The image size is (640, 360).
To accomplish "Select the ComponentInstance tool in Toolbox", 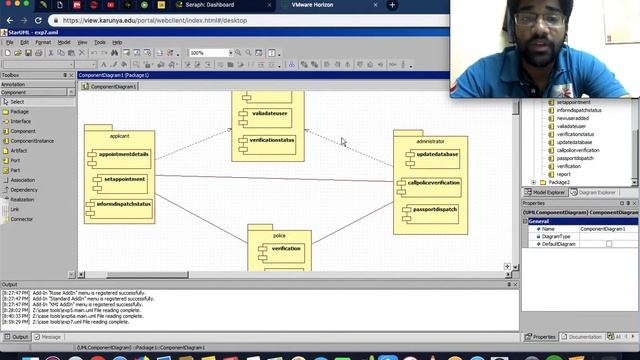I will coord(32,141).
